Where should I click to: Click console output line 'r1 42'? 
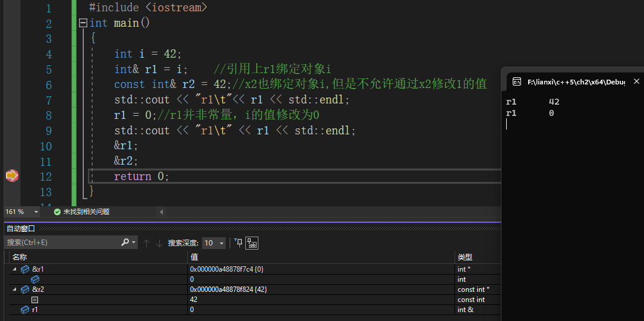click(533, 102)
